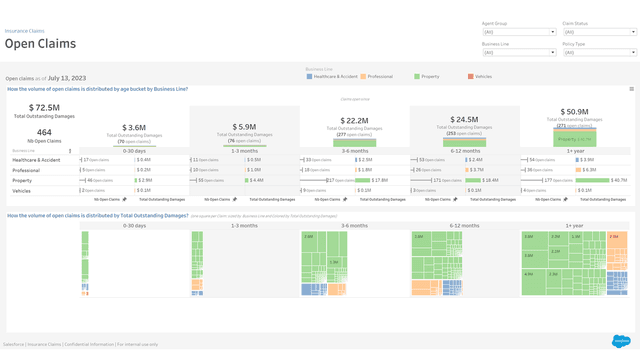640x363 pixels.
Task: Click the blue treemap block in 3-6 months
Action: pos(314,290)
